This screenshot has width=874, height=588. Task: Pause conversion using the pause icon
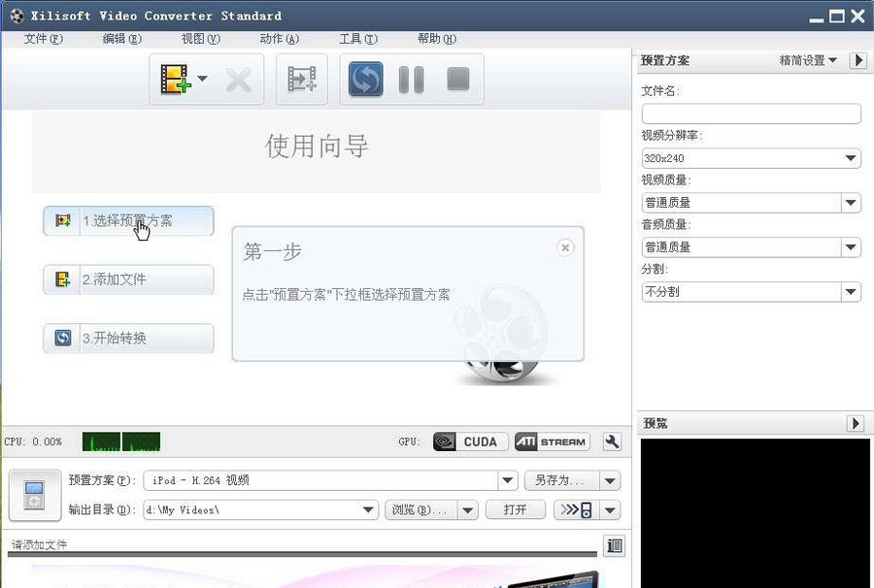[x=411, y=80]
